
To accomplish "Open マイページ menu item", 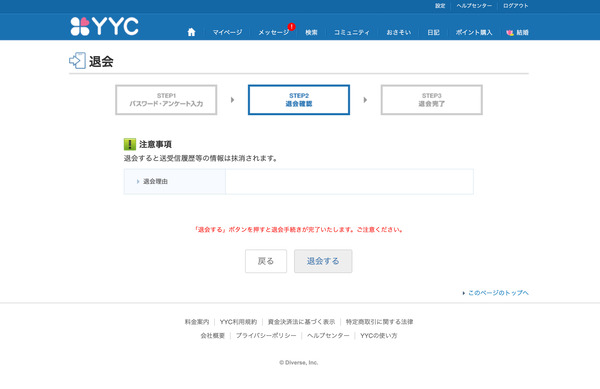I will (227, 33).
